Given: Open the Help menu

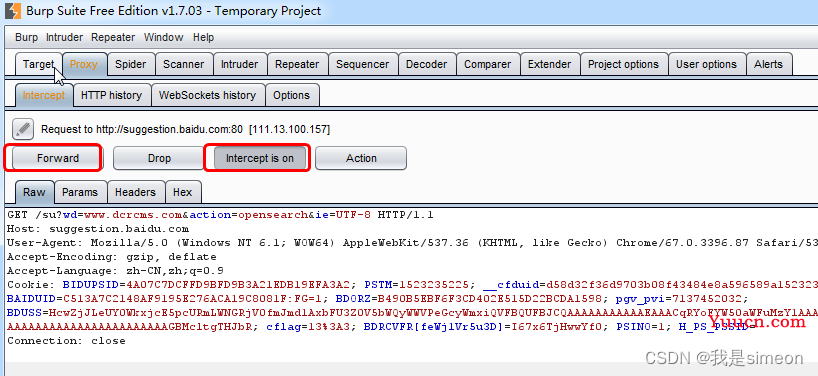Looking at the screenshot, I should tap(203, 37).
